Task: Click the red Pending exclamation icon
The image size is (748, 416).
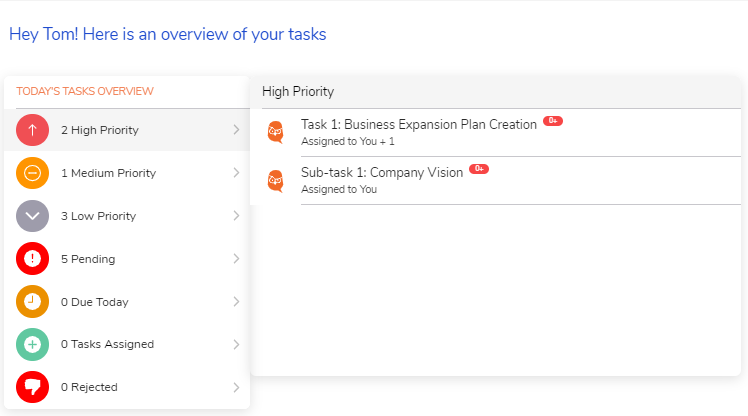Action: pyautogui.click(x=33, y=259)
